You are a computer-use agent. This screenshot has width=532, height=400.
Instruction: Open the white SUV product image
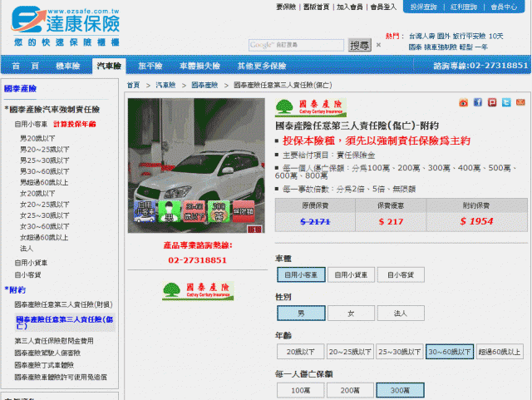196,165
